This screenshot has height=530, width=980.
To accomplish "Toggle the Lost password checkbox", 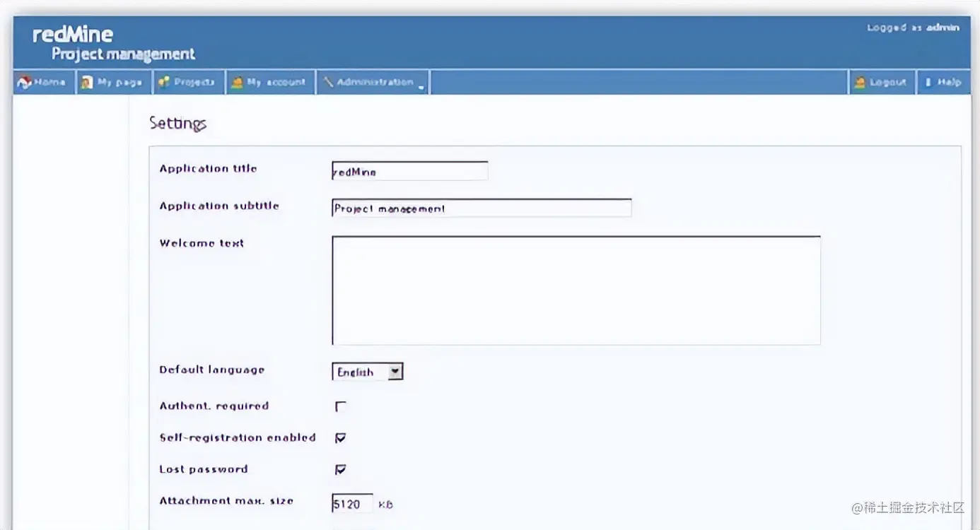I will click(341, 469).
